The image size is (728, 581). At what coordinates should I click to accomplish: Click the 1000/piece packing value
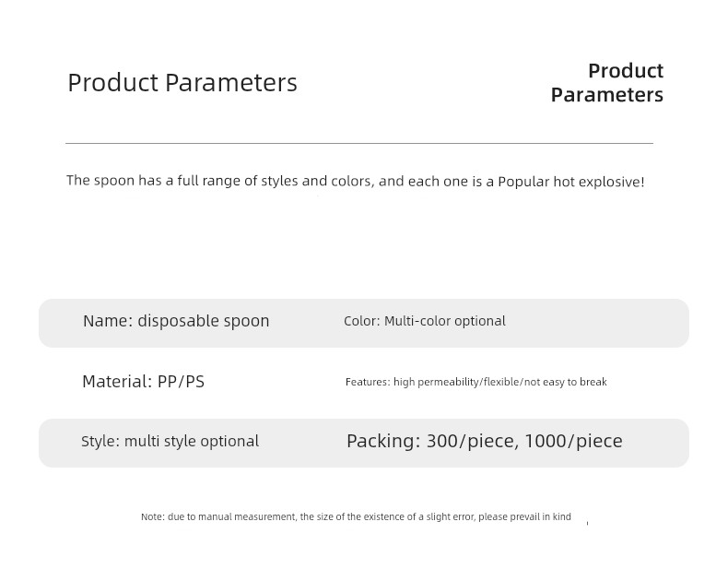click(573, 441)
